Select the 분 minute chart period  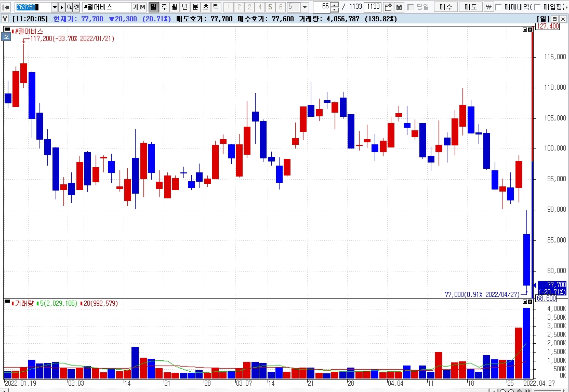point(195,7)
